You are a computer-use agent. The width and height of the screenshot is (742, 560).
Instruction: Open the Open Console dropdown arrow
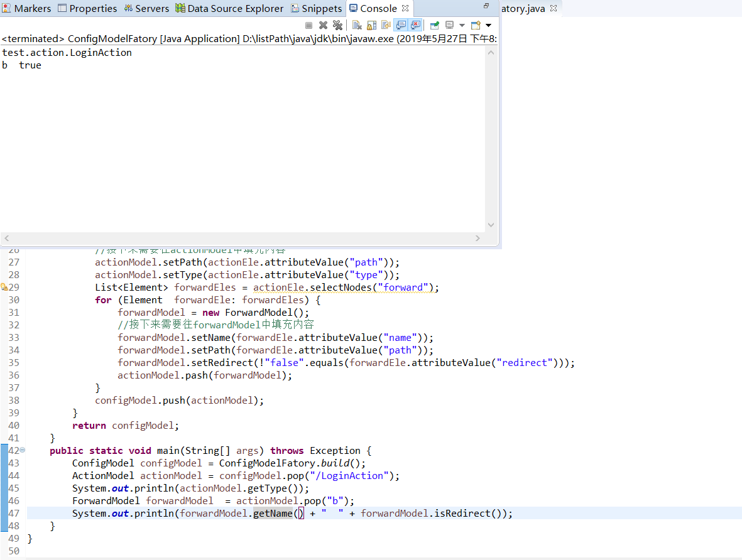(488, 26)
